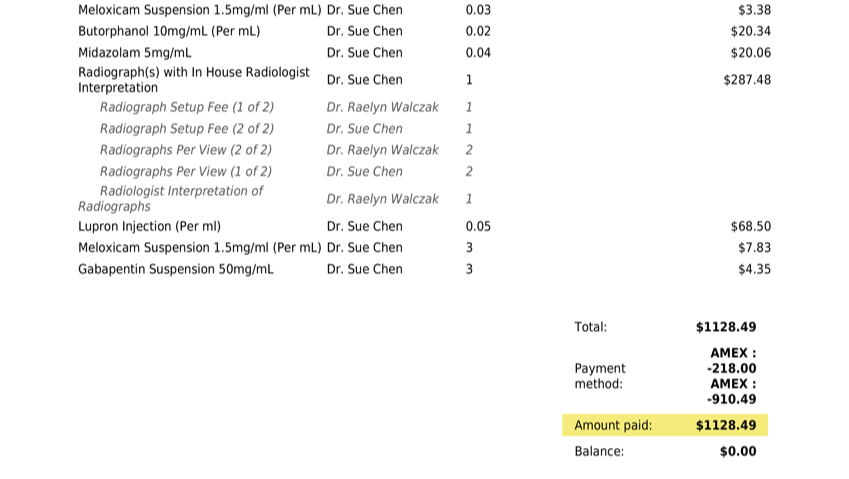Click the AMEX -910.49 payment entry
849x479 pixels.
click(732, 392)
